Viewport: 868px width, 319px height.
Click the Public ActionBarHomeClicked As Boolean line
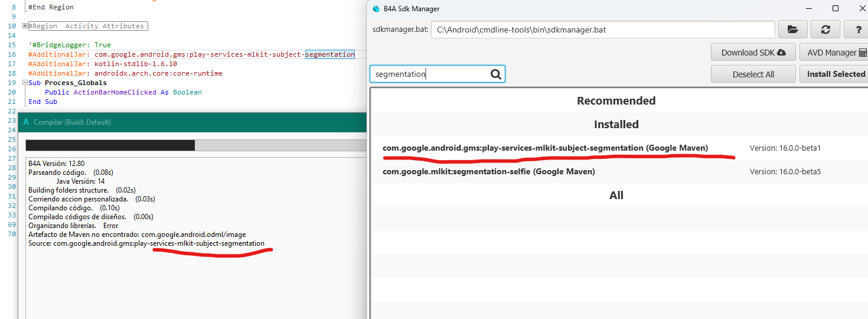point(123,92)
